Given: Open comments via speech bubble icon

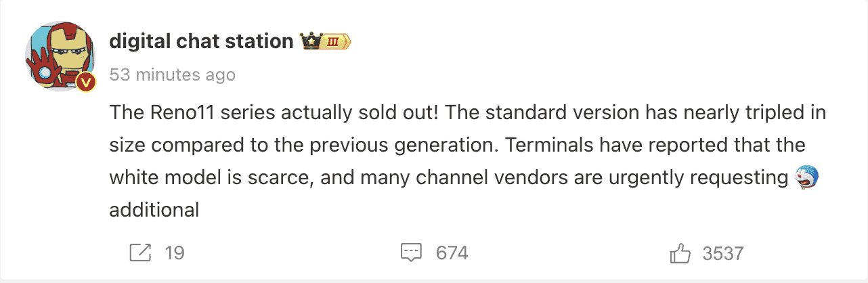Looking at the screenshot, I should [x=412, y=253].
